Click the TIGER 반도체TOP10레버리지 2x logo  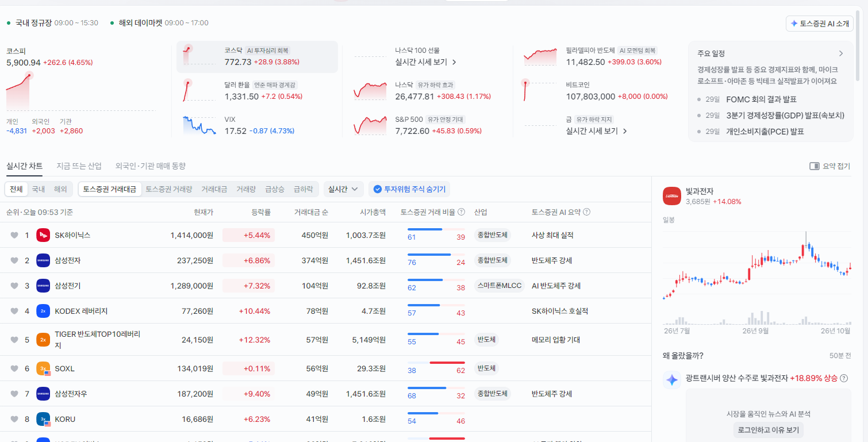point(43,340)
